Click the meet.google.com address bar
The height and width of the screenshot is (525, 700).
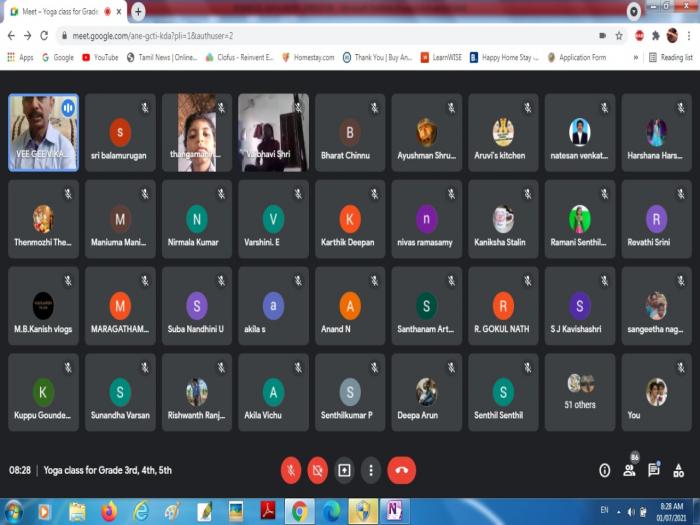tap(326, 36)
